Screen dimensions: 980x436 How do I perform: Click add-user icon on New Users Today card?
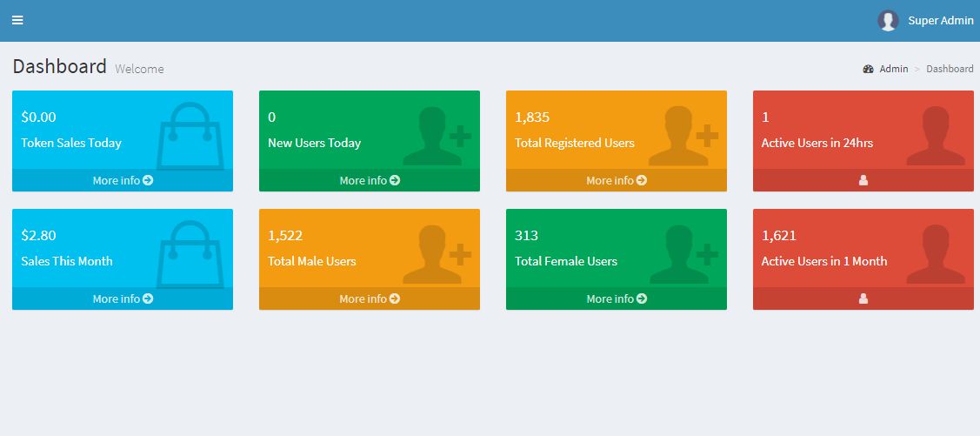pos(437,136)
